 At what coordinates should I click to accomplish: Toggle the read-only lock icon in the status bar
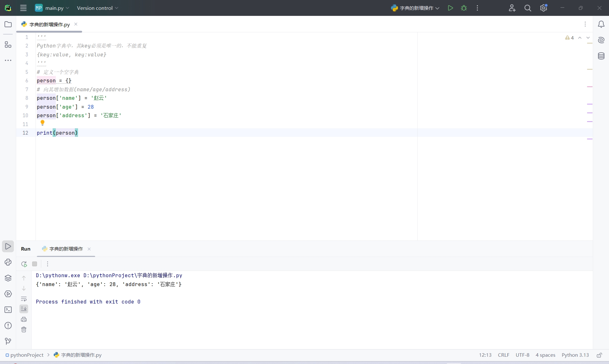(x=599, y=355)
